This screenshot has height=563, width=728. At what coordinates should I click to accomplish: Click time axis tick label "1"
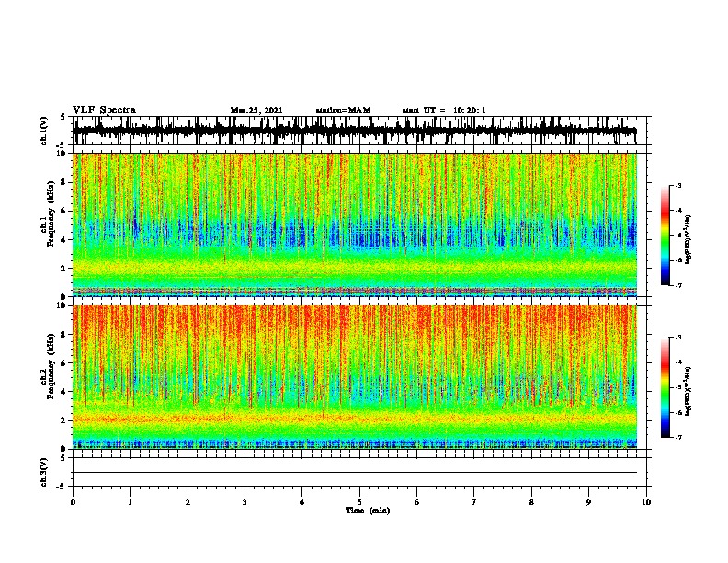click(130, 502)
